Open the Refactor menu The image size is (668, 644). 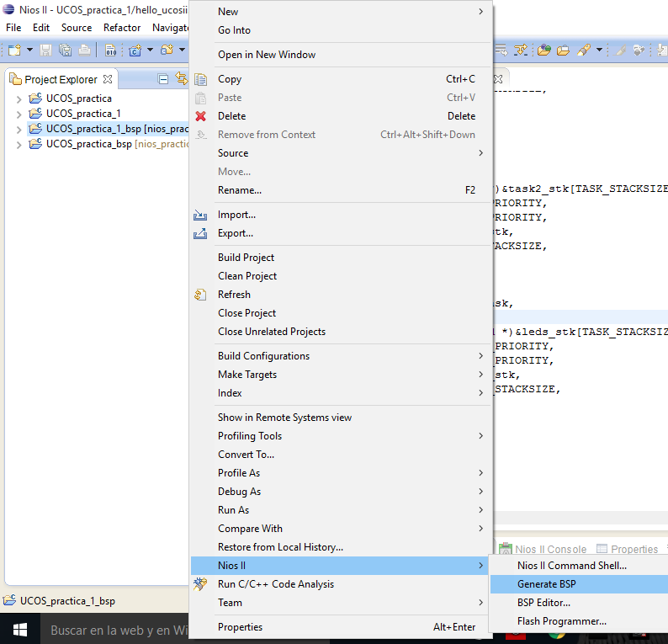tap(122, 28)
